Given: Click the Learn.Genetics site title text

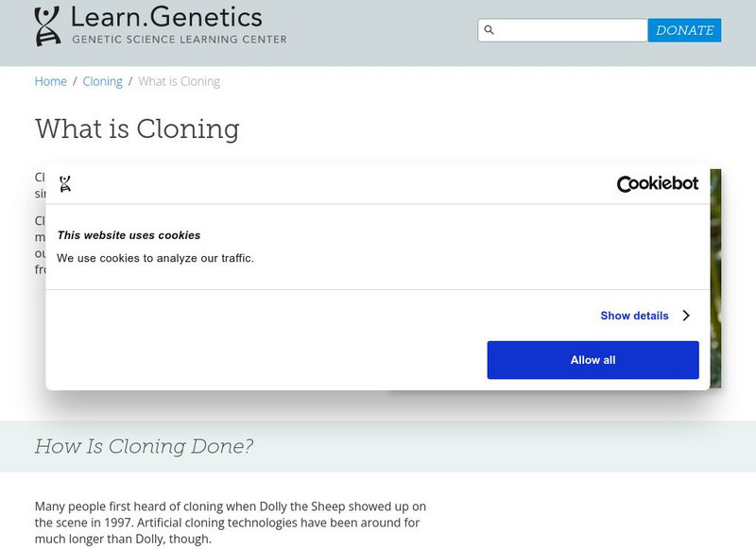Looking at the screenshot, I should [167, 16].
